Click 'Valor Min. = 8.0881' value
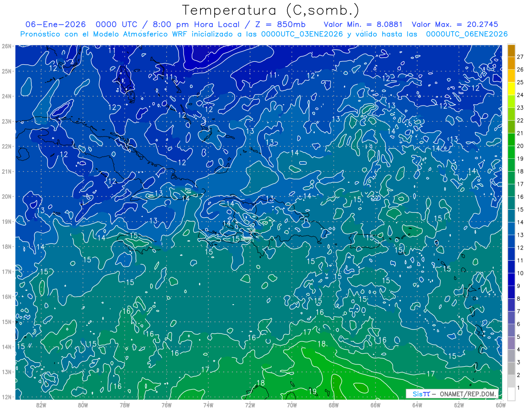Viewport: 532px width, 411px height. pyautogui.click(x=363, y=24)
